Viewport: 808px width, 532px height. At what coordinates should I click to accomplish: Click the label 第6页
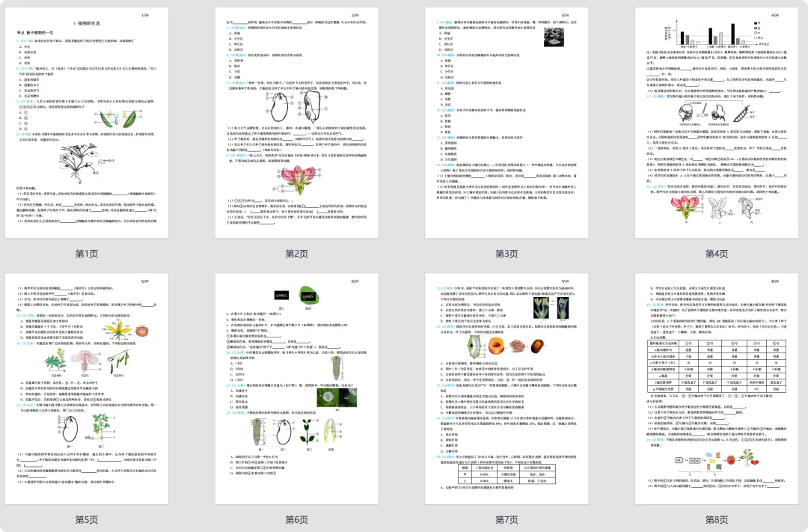pyautogui.click(x=297, y=519)
